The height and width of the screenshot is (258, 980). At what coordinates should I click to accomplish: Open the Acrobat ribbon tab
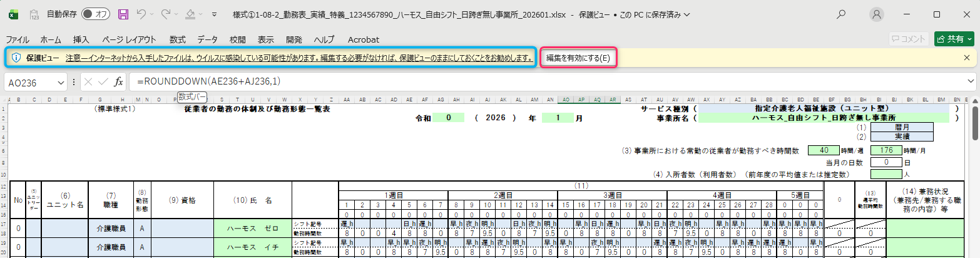click(364, 39)
